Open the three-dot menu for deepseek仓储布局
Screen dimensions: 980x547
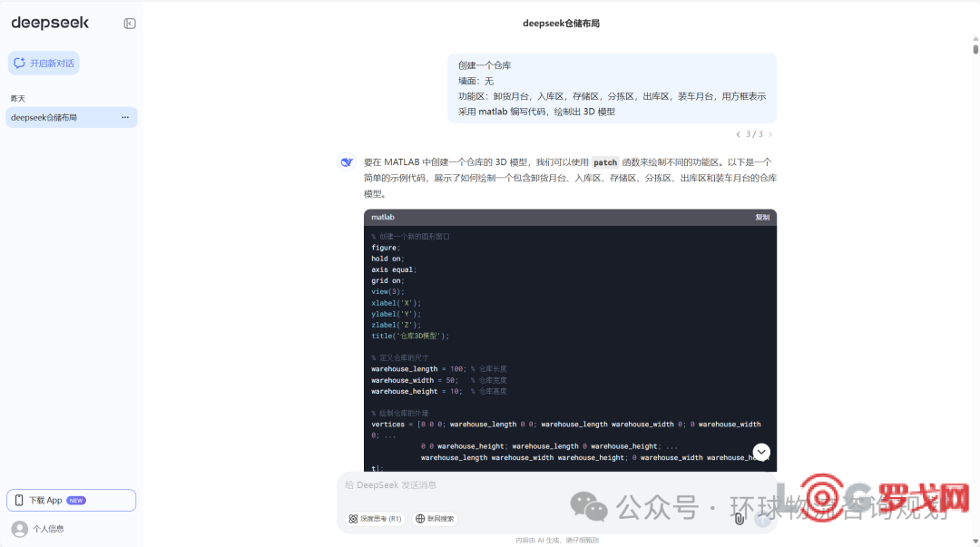coord(125,118)
